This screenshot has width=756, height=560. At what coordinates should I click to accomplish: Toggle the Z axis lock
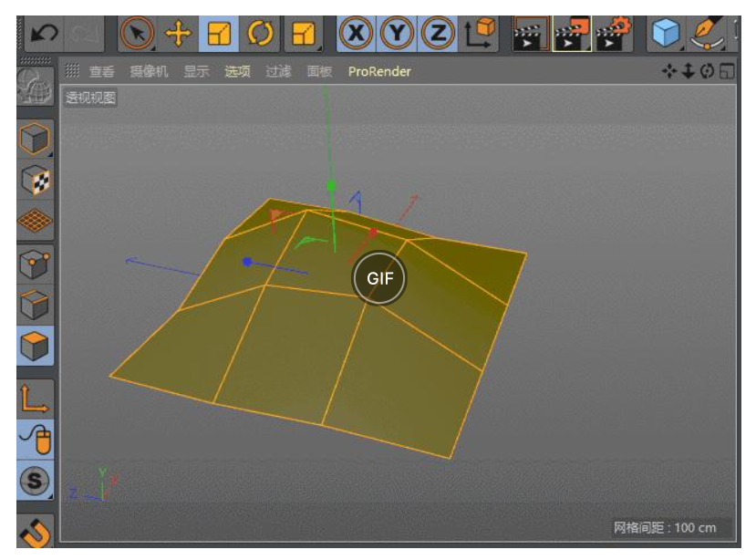tap(439, 34)
